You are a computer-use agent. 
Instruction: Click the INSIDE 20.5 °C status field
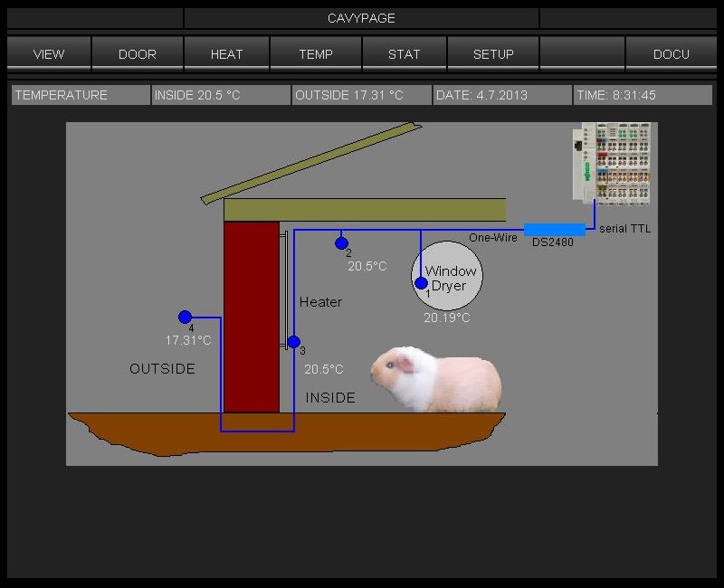pos(221,95)
